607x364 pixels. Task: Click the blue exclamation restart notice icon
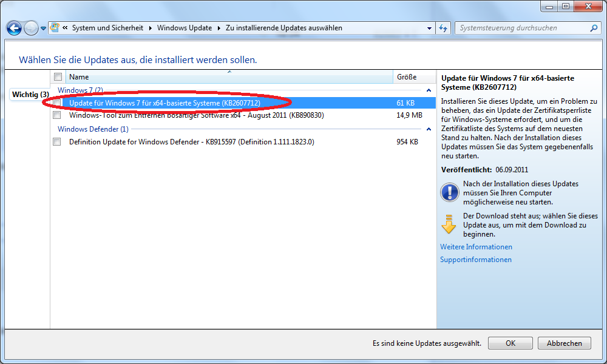pos(449,192)
